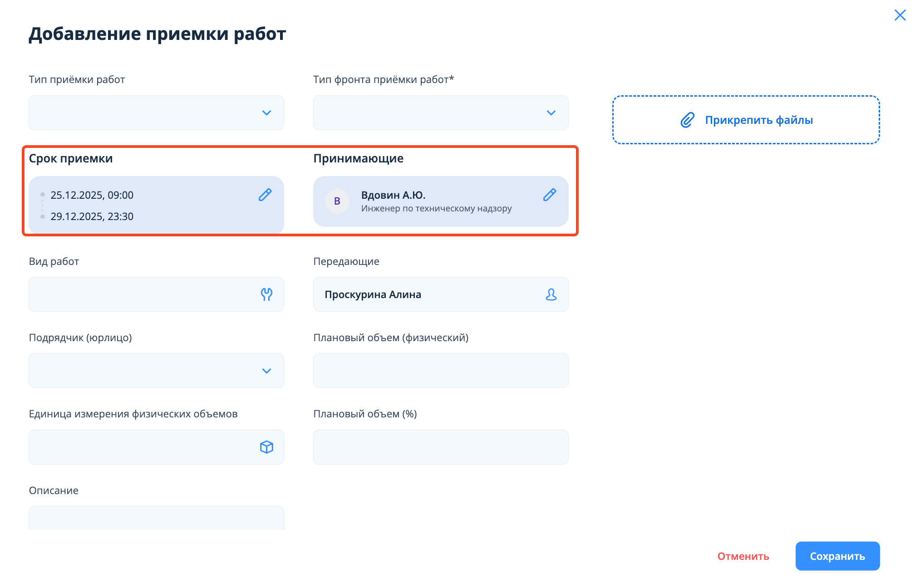Close the dialog with the X icon
Image resolution: width=915 pixels, height=588 pixels.
click(900, 15)
